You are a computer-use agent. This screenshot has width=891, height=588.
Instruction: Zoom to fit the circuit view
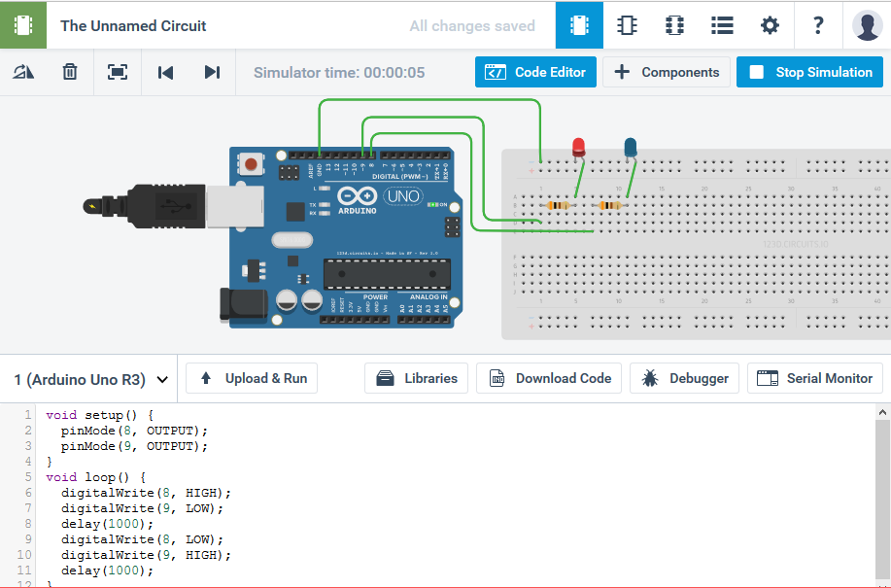pyautogui.click(x=118, y=72)
